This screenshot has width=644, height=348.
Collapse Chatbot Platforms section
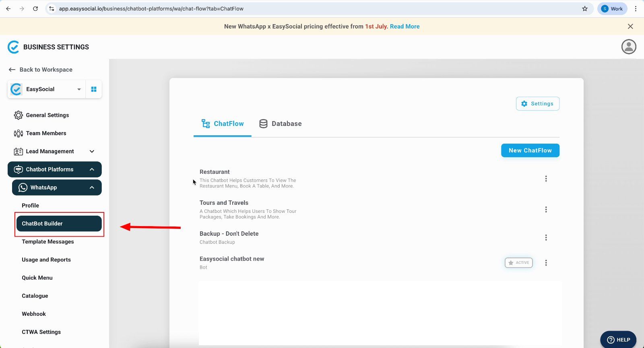(54, 169)
